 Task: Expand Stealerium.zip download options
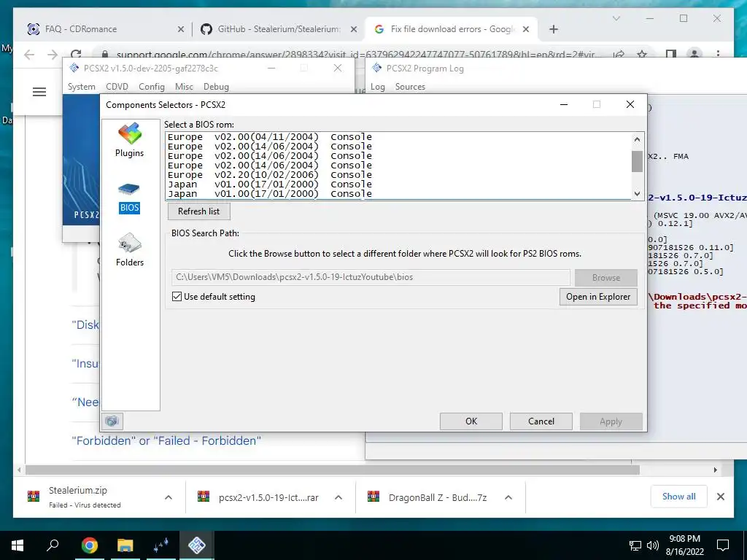[x=169, y=497]
